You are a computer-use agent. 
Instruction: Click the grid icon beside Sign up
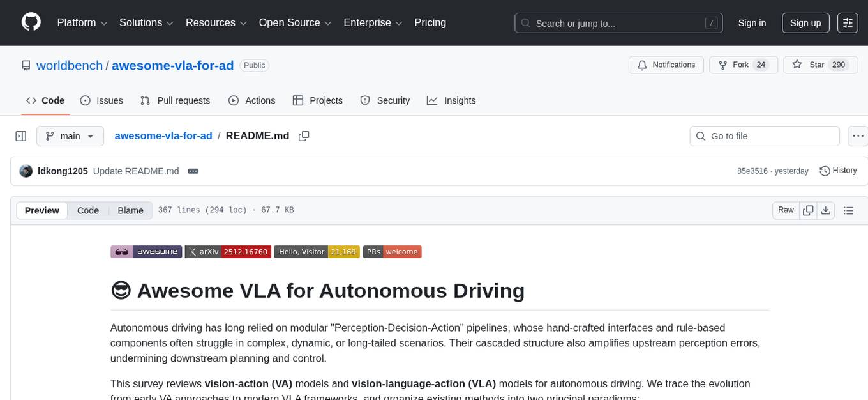click(847, 22)
